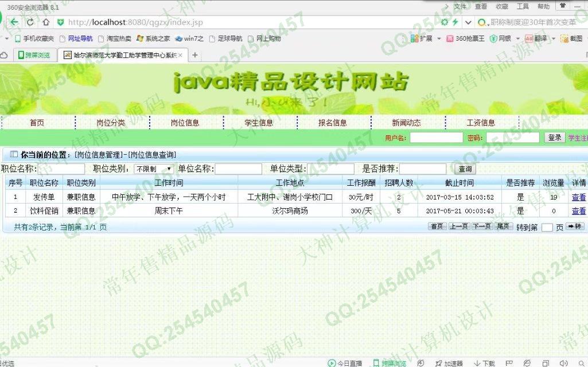Focus the 单位名称 search field

(238, 169)
